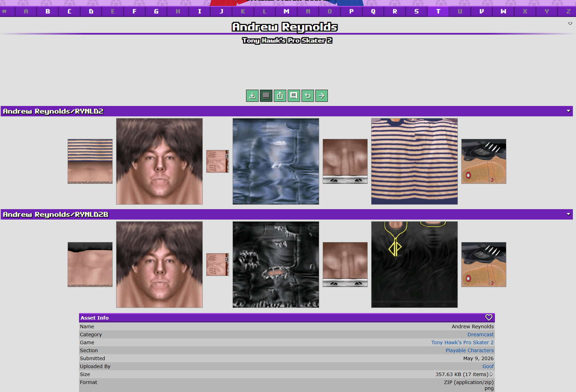This screenshot has height=392, width=576.
Task: Open the RYNLD2 striped torso small texture
Action: pos(90,161)
